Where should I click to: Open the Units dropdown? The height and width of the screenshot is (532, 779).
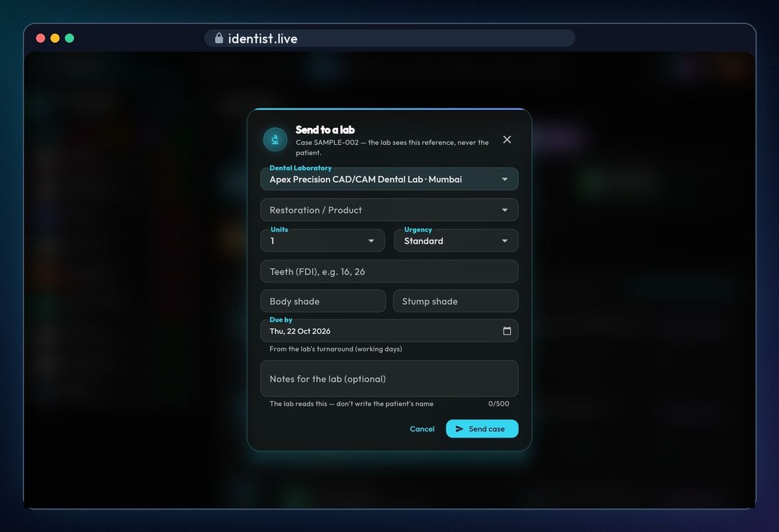click(x=323, y=241)
